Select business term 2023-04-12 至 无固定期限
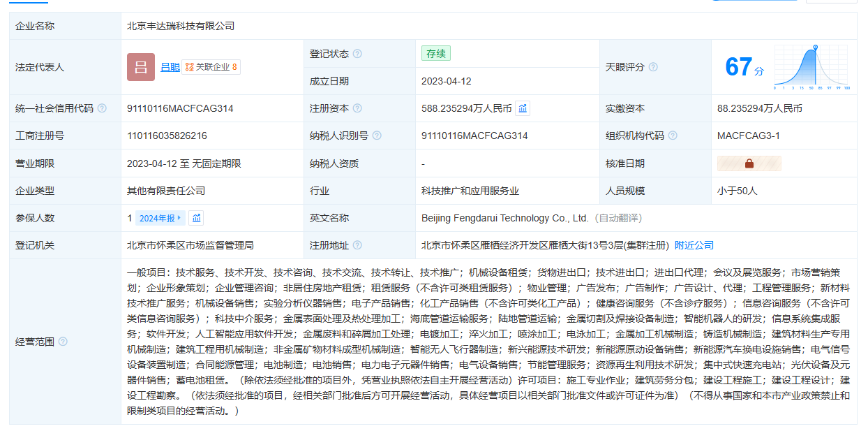 184,163
